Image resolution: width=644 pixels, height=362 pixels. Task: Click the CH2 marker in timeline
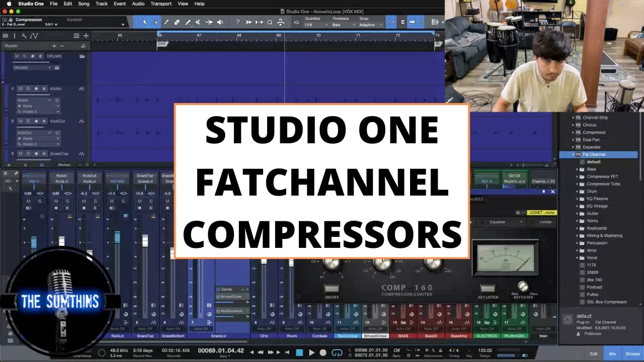point(162,44)
